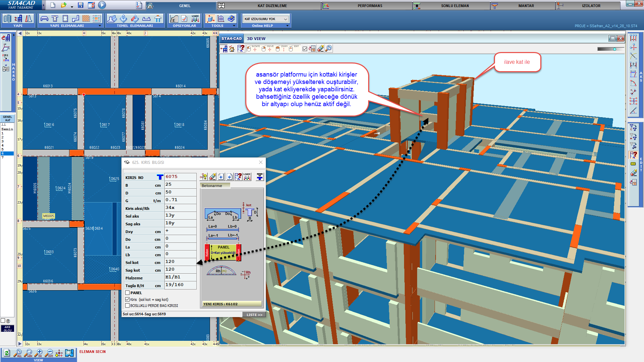Enable the PANEL checkbox
Image resolution: width=644 pixels, height=362 pixels.
128,293
